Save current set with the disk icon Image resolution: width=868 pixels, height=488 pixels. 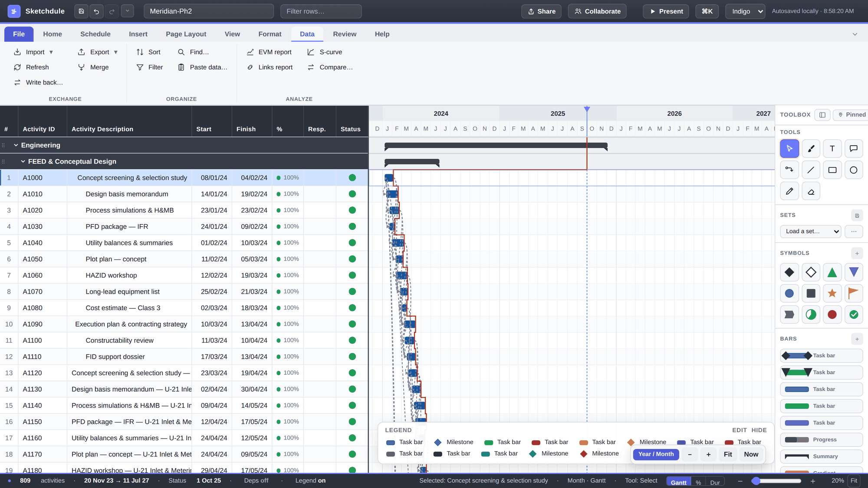(x=857, y=216)
